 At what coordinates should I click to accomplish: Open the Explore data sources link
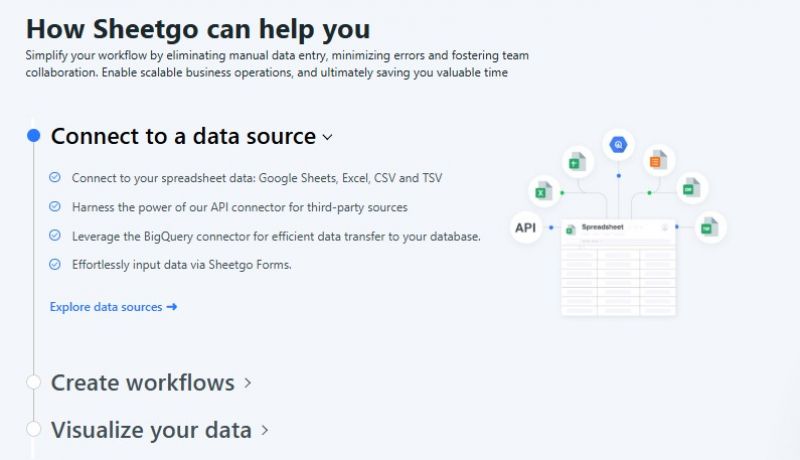113,307
